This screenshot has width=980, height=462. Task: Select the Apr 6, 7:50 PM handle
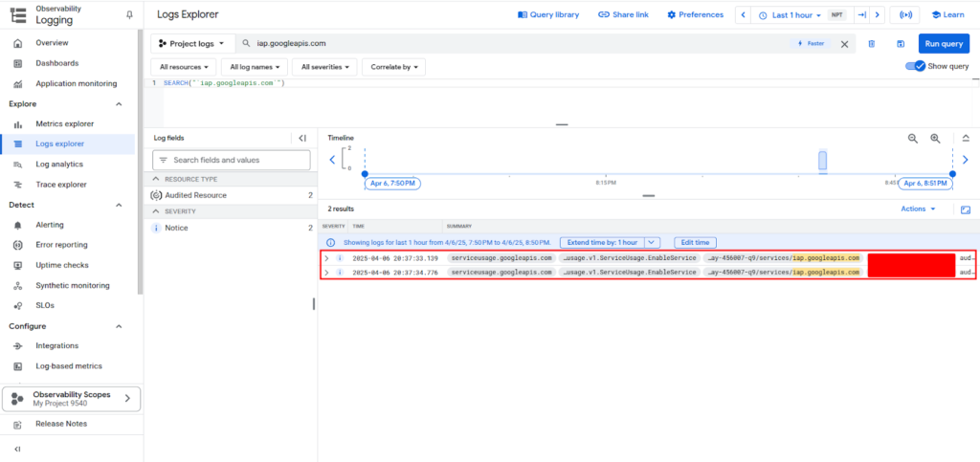coord(393,184)
